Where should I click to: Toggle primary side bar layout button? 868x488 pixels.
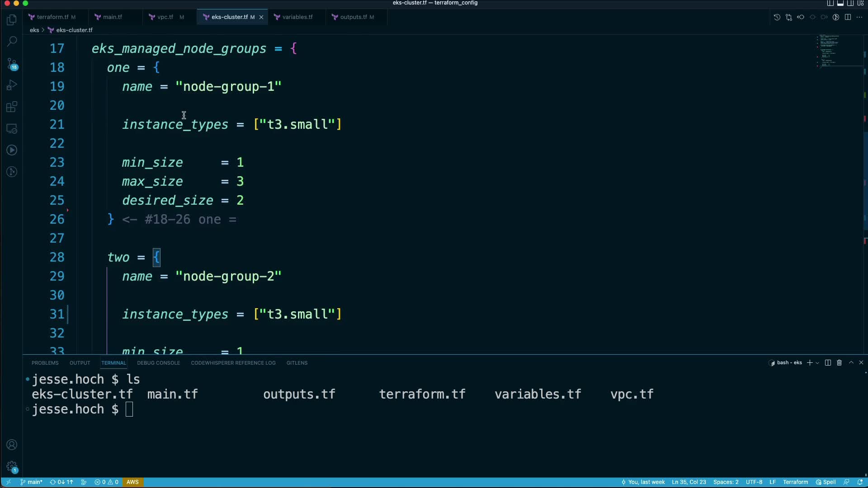830,3
